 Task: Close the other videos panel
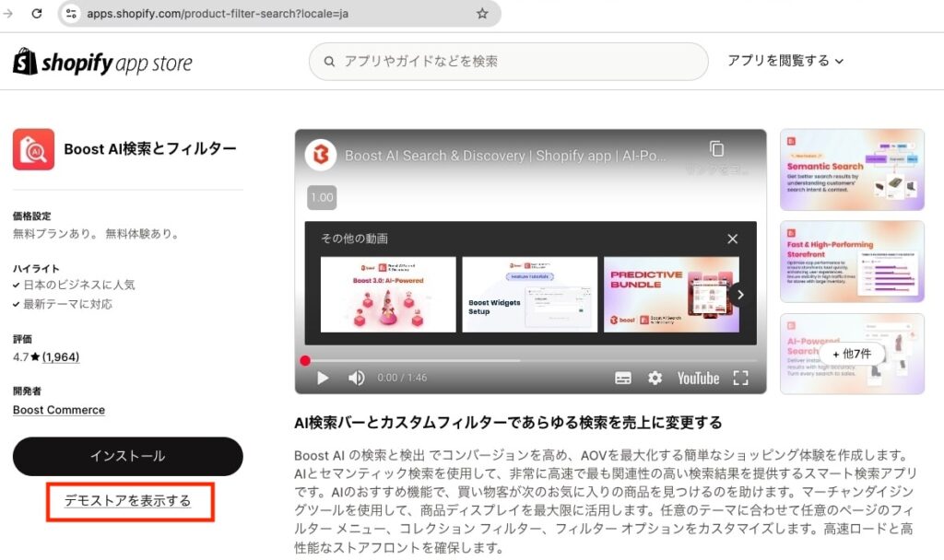(732, 239)
